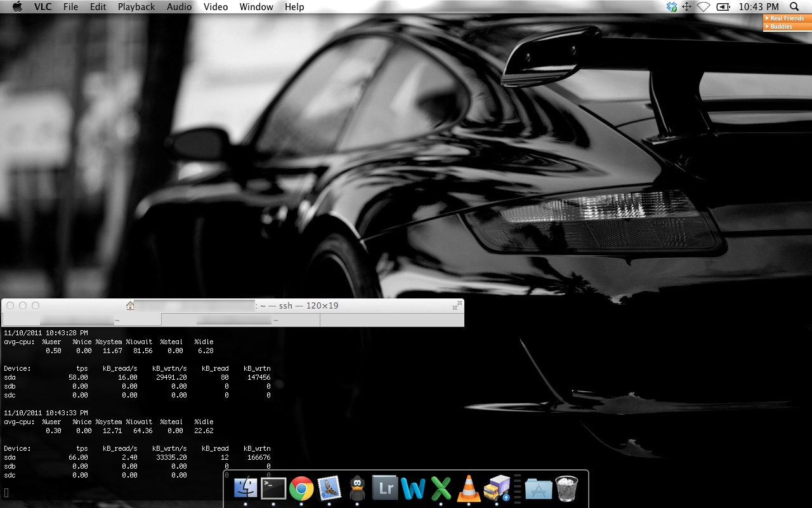Launch Microsoft Word from the Dock
812x508 pixels.
point(413,488)
